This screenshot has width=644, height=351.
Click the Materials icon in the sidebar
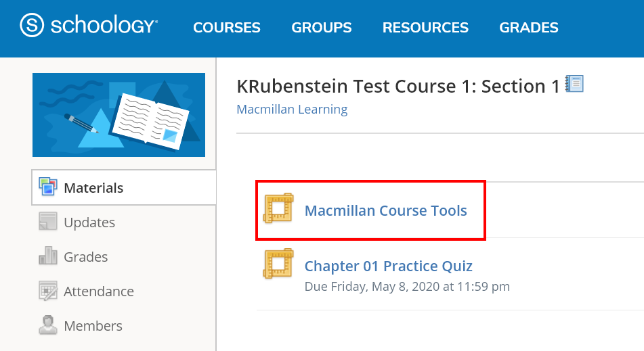tap(48, 187)
